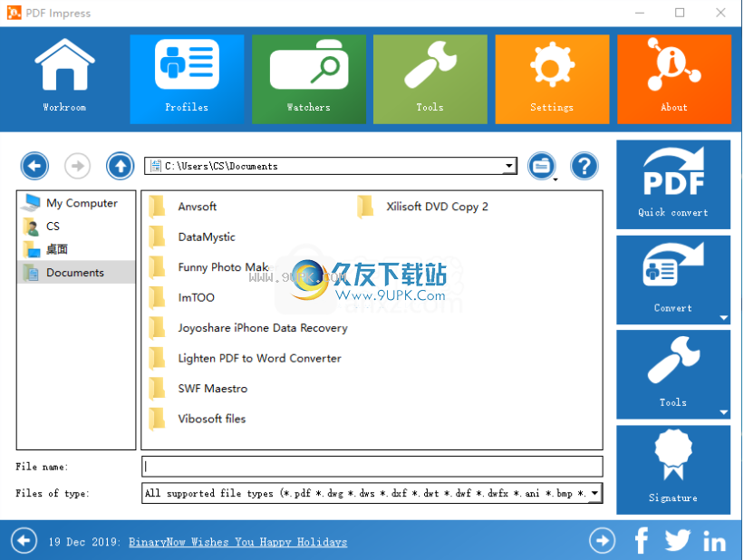Open the Tools tile in top bar
This screenshot has height=560, width=744.
tap(430, 79)
